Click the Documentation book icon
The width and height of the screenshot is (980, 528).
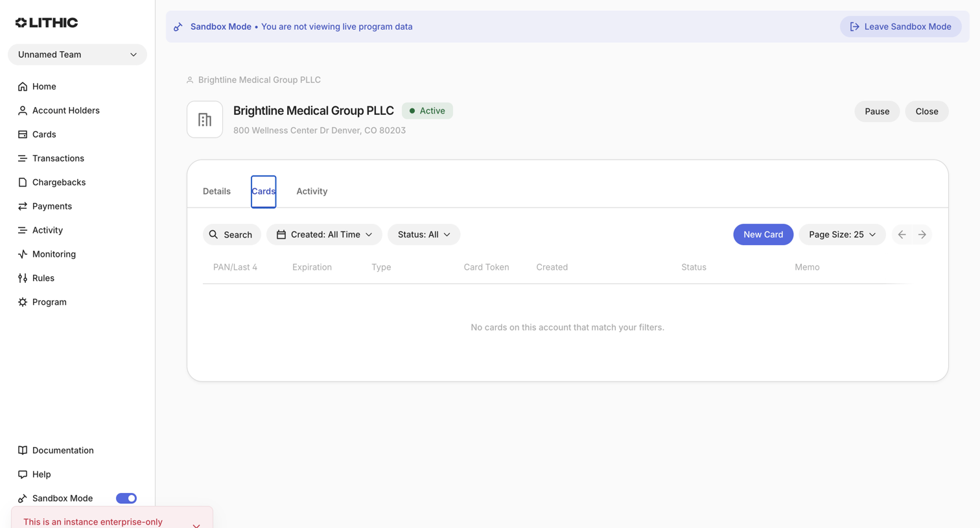pyautogui.click(x=23, y=450)
